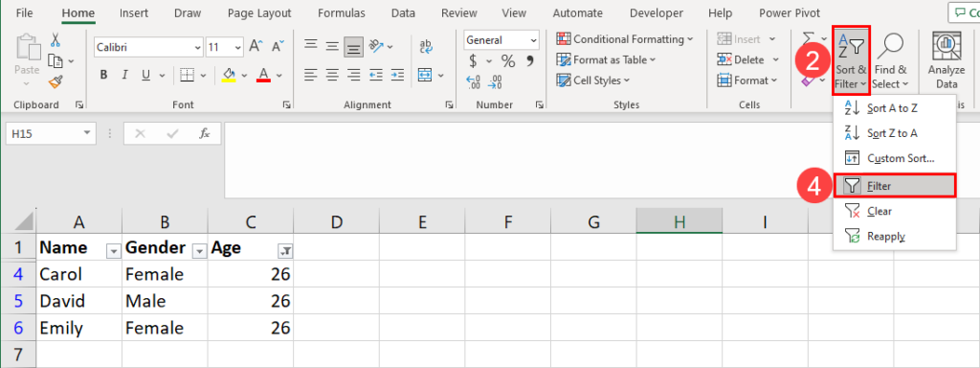The width and height of the screenshot is (980, 368).
Task: Switch to the Power Pivot tab
Action: coord(791,12)
